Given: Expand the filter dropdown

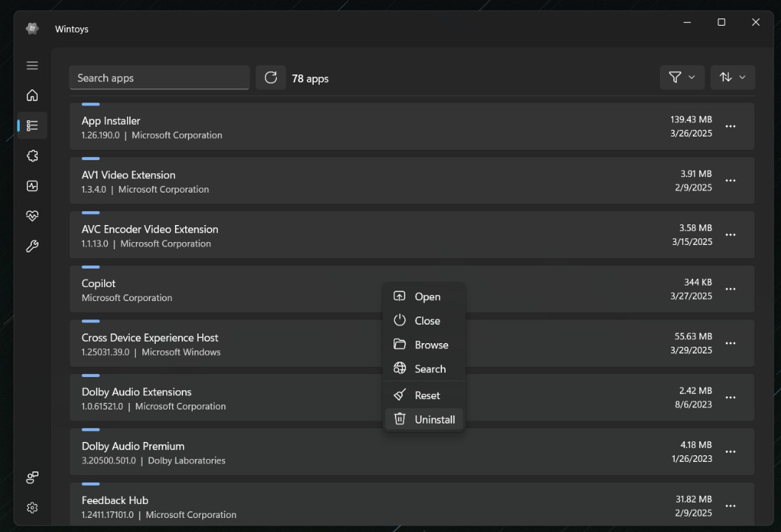Looking at the screenshot, I should 681,77.
